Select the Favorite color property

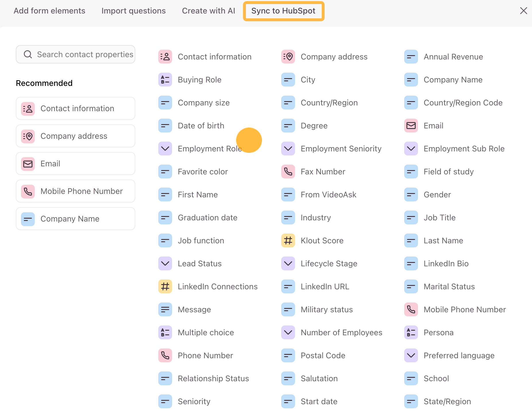point(193,172)
